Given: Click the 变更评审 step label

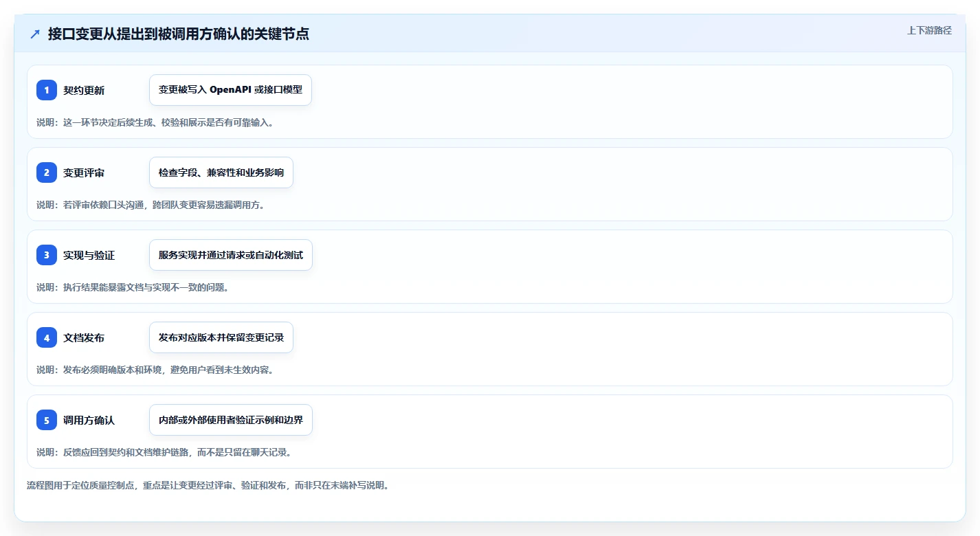Looking at the screenshot, I should coord(84,173).
